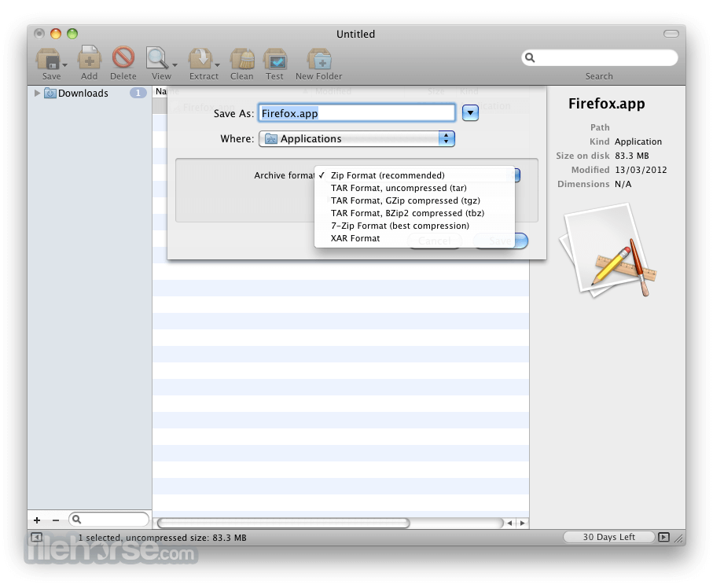Click the horizontal scrollbar of the file list
Screen dimensions: 724x588
click(283, 523)
